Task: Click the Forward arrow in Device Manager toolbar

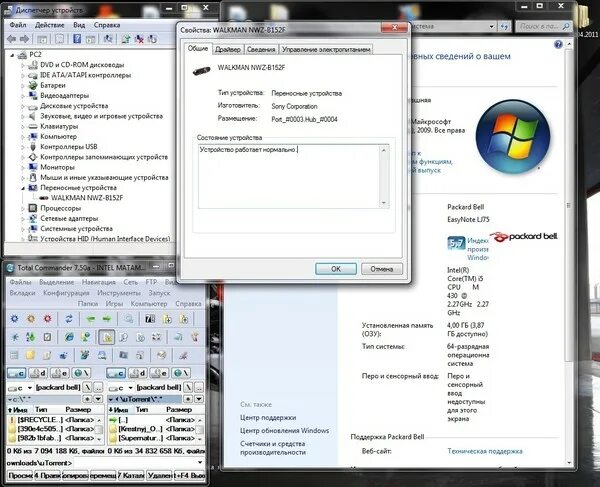Action: point(24,39)
